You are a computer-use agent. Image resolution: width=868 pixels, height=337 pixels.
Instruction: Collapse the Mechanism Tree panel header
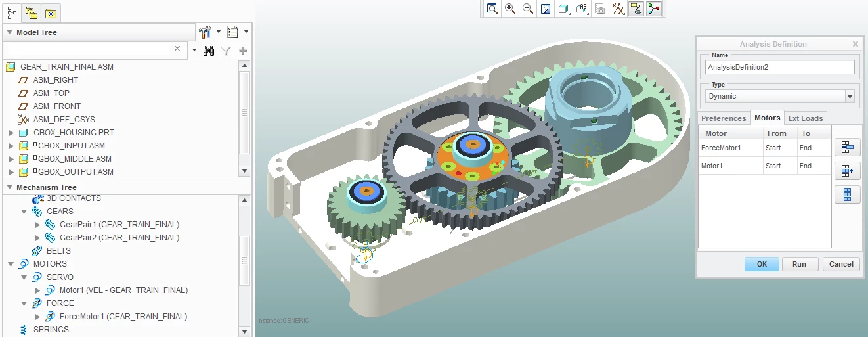[9, 187]
